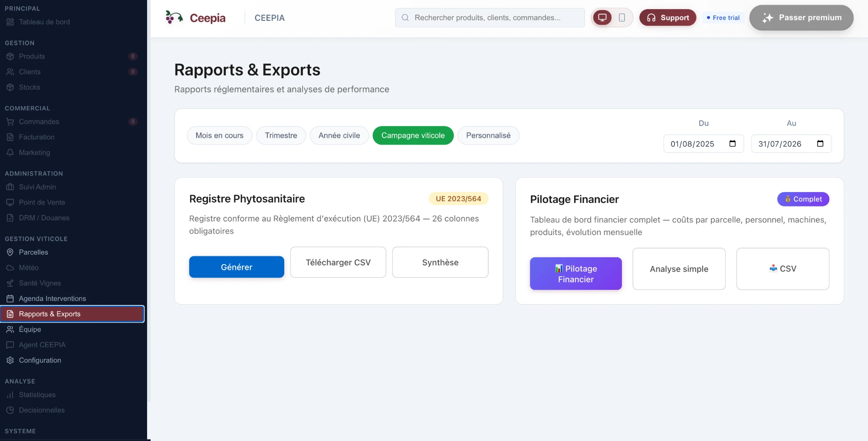
Task: Select the Mois en cours period
Action: [x=220, y=136]
